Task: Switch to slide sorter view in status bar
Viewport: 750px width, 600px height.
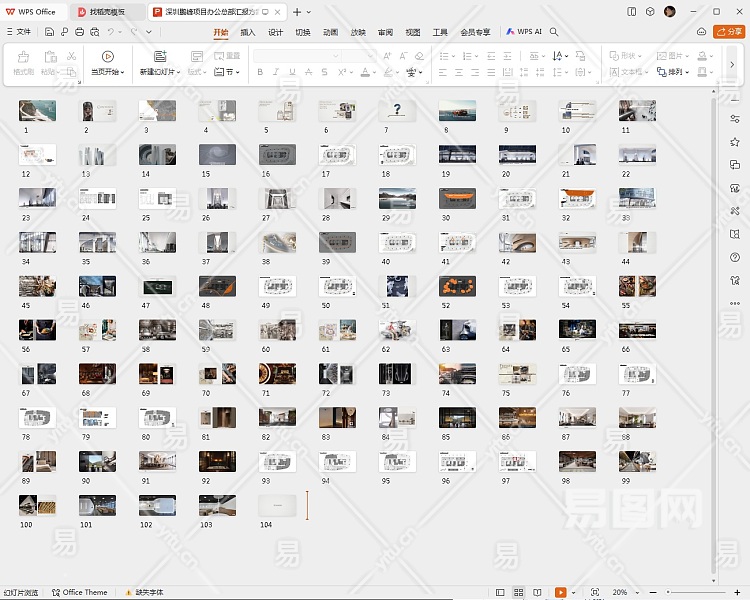Action: point(519,592)
